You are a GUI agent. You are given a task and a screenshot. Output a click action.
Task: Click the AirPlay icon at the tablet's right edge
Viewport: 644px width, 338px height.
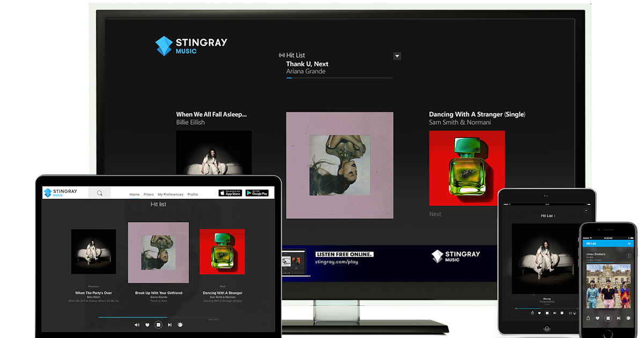pyautogui.click(x=575, y=313)
